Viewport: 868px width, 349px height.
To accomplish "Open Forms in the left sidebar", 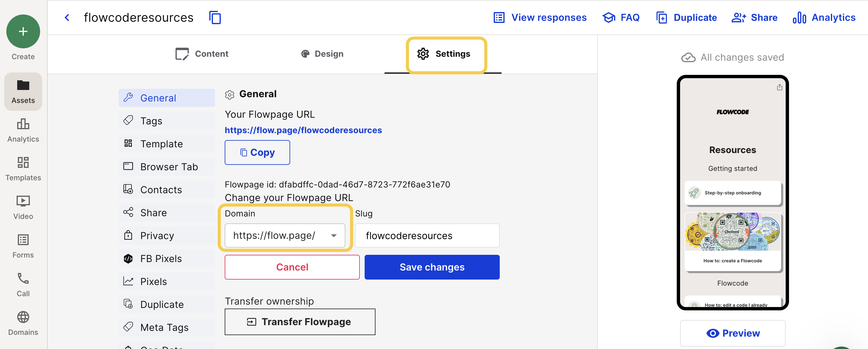I will coord(23,246).
